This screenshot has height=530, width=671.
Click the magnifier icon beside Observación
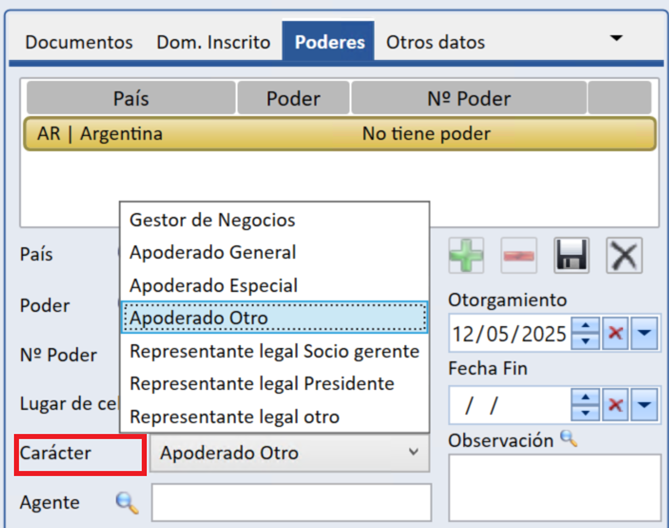[568, 438]
